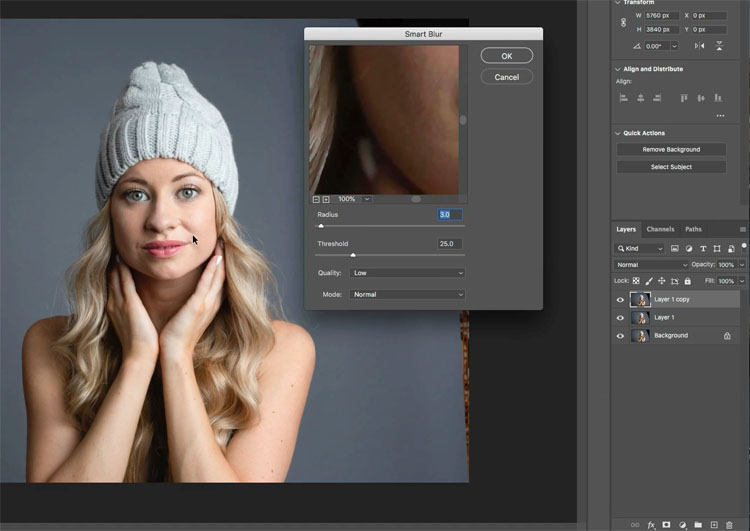Add a layer style with fx icon
750x531 pixels.
(x=651, y=525)
